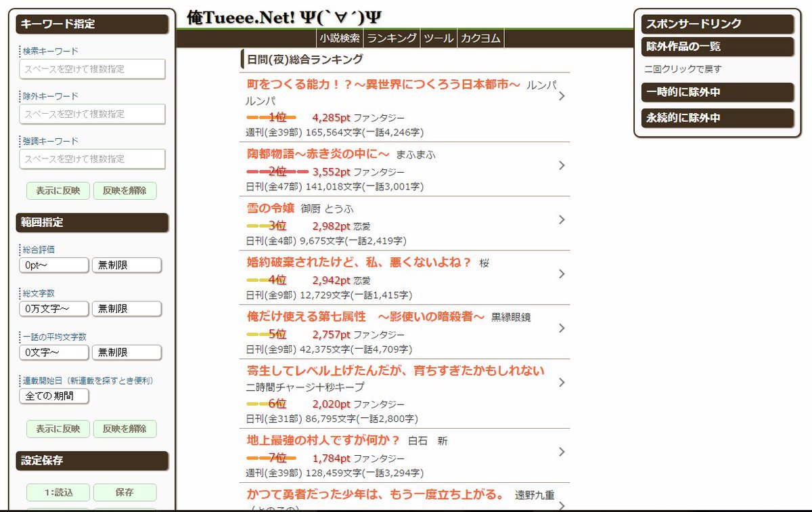Click chevron arrow for 雪の令嬢 entry
The image size is (812, 512).
point(562,219)
